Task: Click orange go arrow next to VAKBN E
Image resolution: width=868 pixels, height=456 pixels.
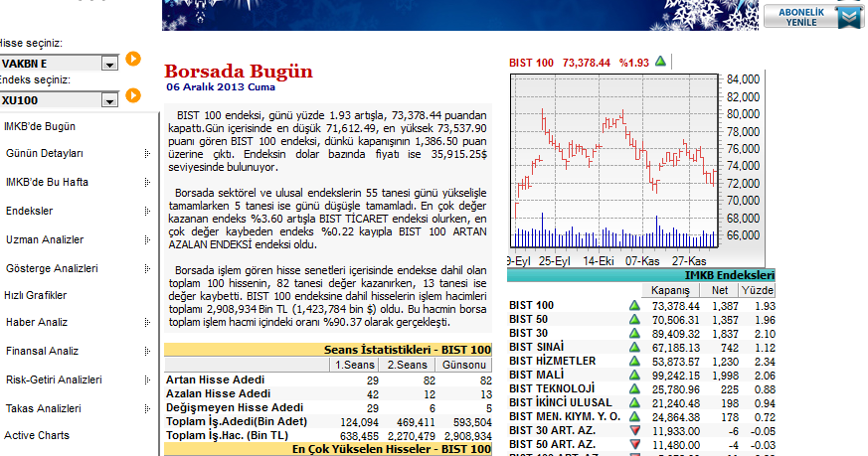Action: click(133, 59)
